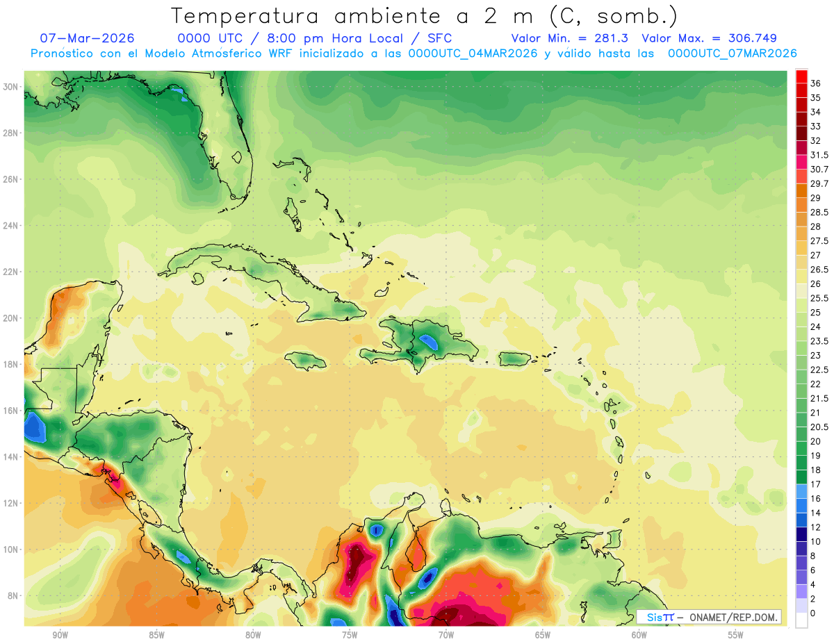Click the '8N' latitude axis label

pyautogui.click(x=13, y=596)
